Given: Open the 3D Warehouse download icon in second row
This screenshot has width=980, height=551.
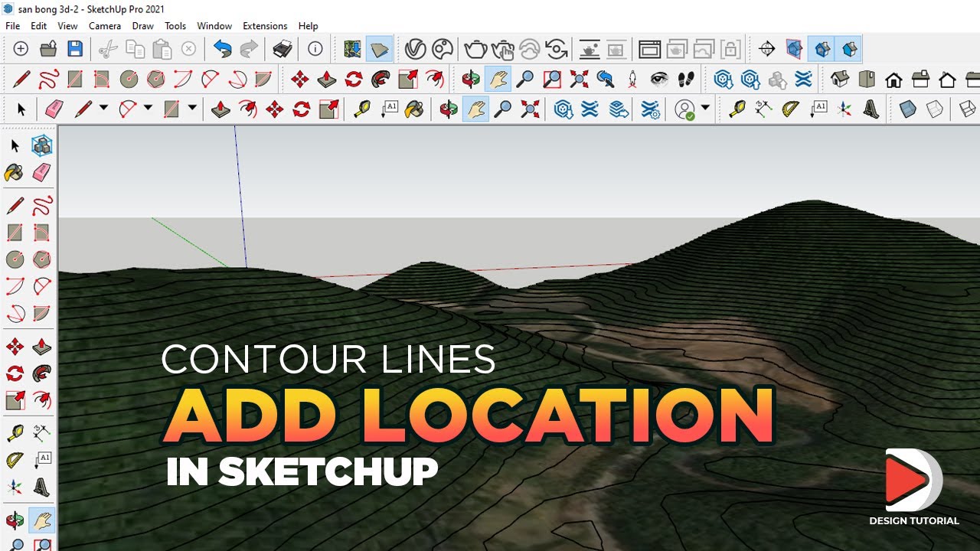Looking at the screenshot, I should coord(723,79).
